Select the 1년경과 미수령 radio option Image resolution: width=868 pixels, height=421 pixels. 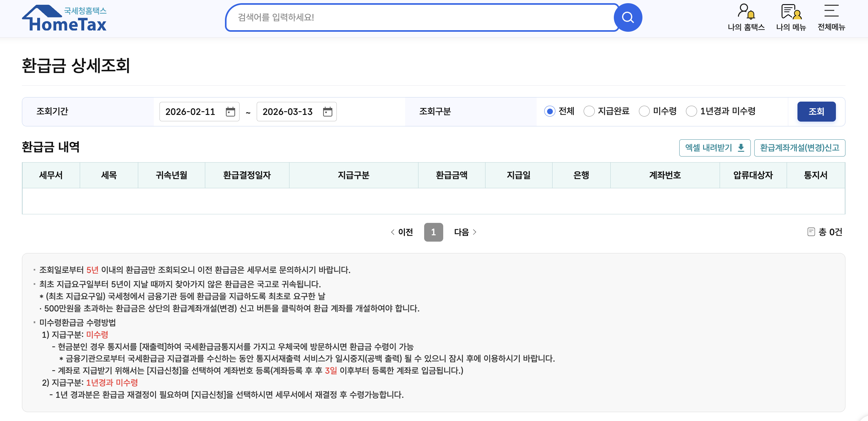click(691, 111)
